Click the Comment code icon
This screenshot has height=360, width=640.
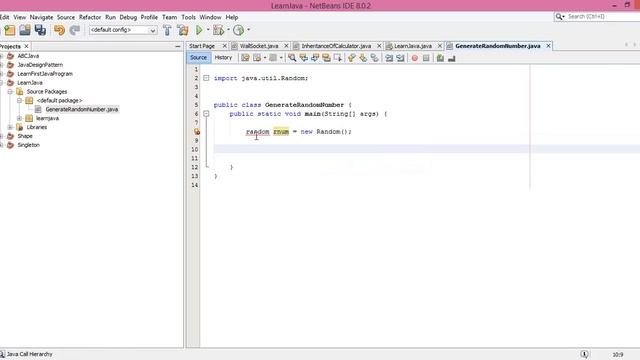(440, 58)
